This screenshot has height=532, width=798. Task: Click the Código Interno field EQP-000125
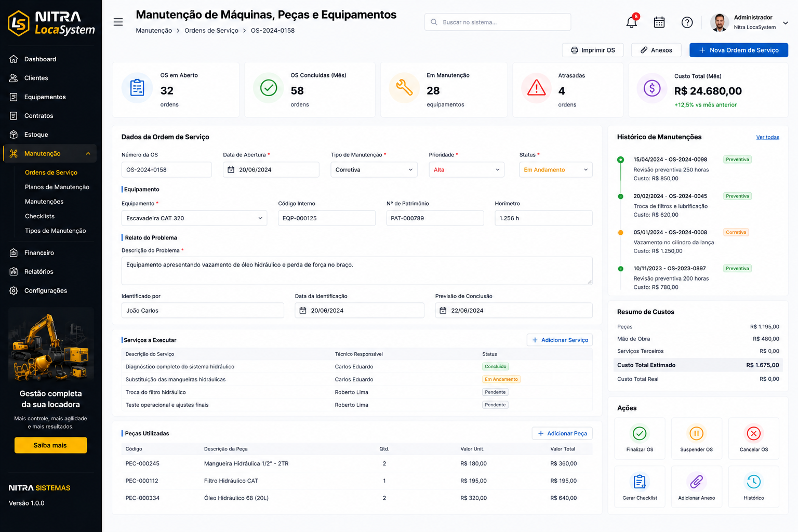(x=327, y=218)
